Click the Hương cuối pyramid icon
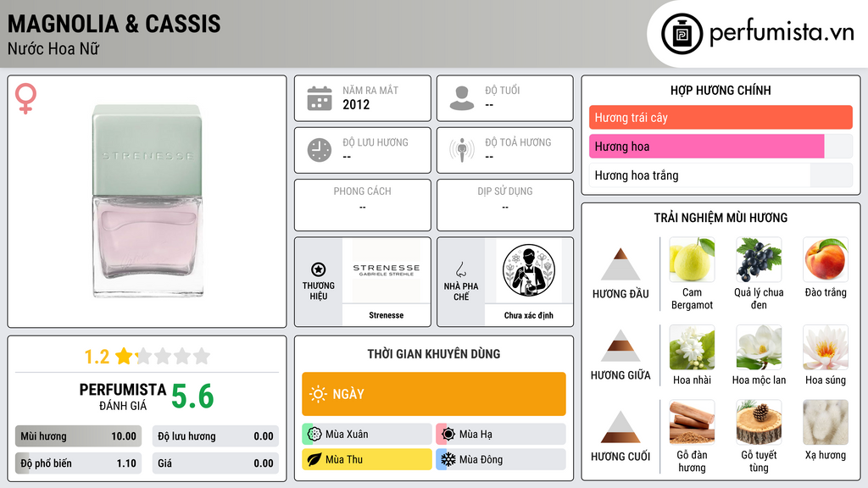The height and width of the screenshot is (488, 868). pyautogui.click(x=620, y=427)
